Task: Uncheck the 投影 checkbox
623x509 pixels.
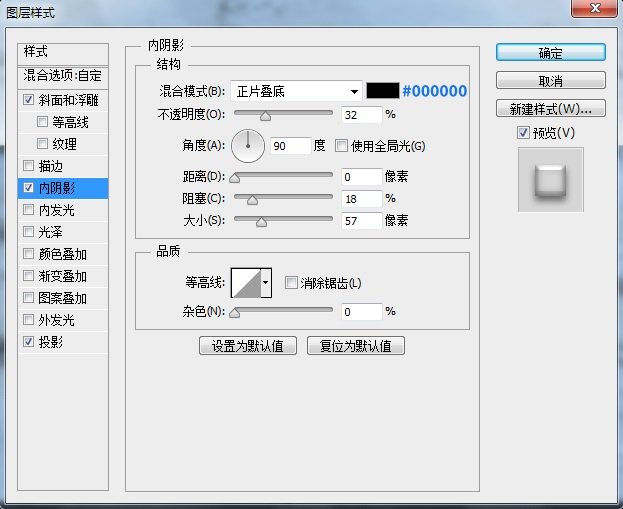Action: pyautogui.click(x=28, y=341)
